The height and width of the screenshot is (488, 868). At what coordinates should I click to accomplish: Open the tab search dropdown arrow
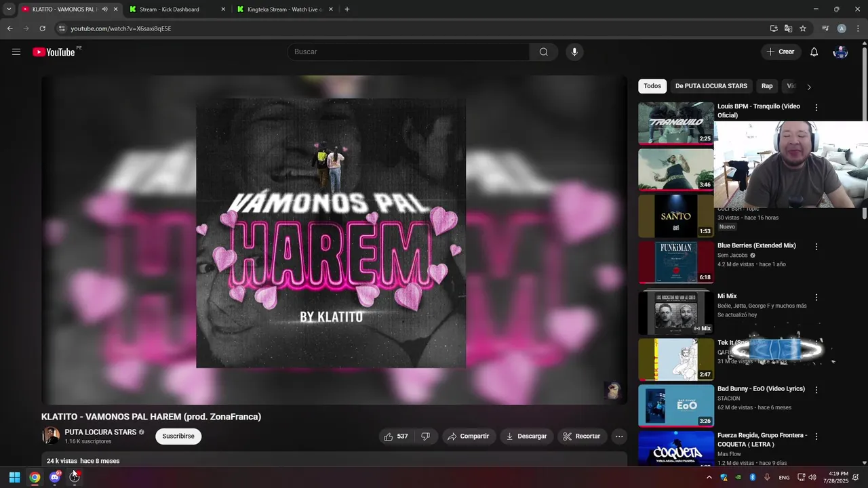pos(9,9)
